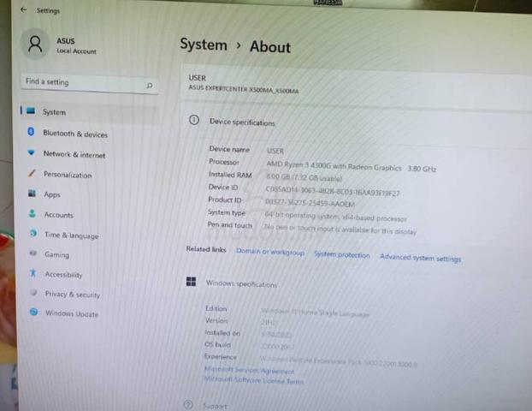Click the About page heading
532x411 pixels.
click(270, 47)
